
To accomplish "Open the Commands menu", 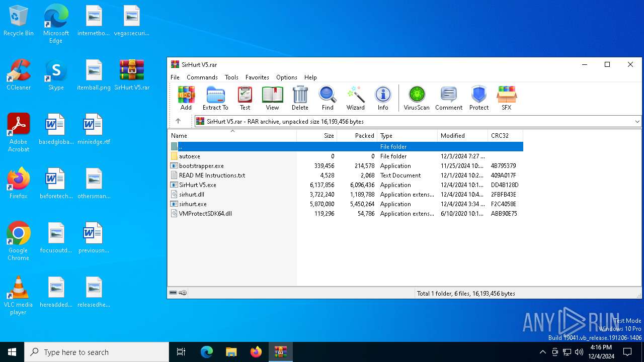I will pos(202,77).
